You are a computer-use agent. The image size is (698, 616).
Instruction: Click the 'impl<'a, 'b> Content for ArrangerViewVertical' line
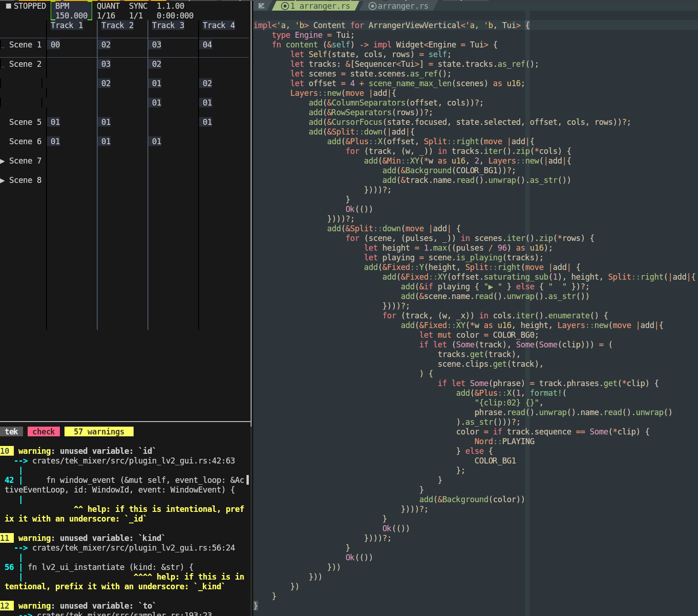tap(392, 25)
